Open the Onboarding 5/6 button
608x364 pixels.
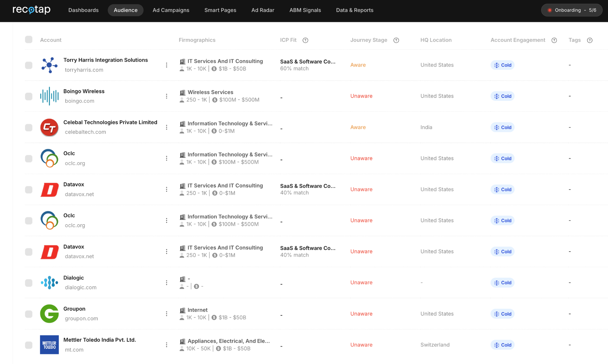click(x=572, y=10)
